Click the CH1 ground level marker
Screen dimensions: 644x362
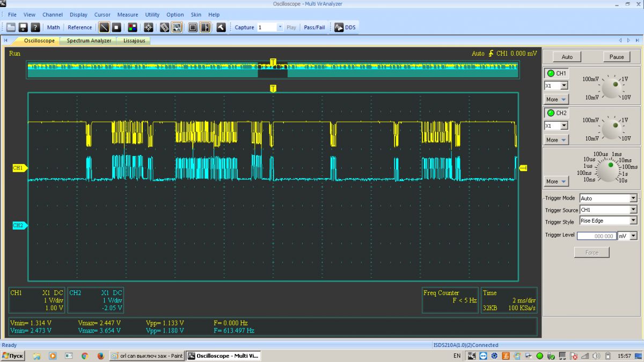20,168
